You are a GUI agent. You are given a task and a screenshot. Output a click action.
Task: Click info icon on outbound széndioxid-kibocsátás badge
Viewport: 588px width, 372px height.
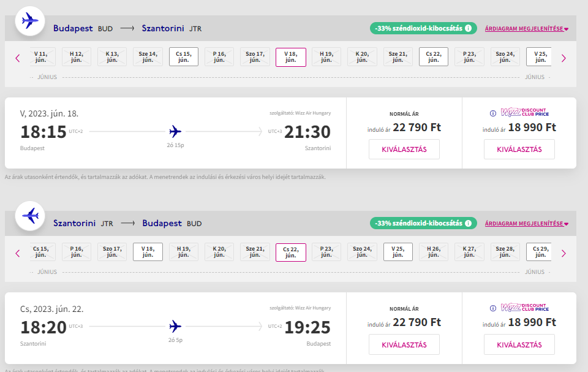coord(468,28)
